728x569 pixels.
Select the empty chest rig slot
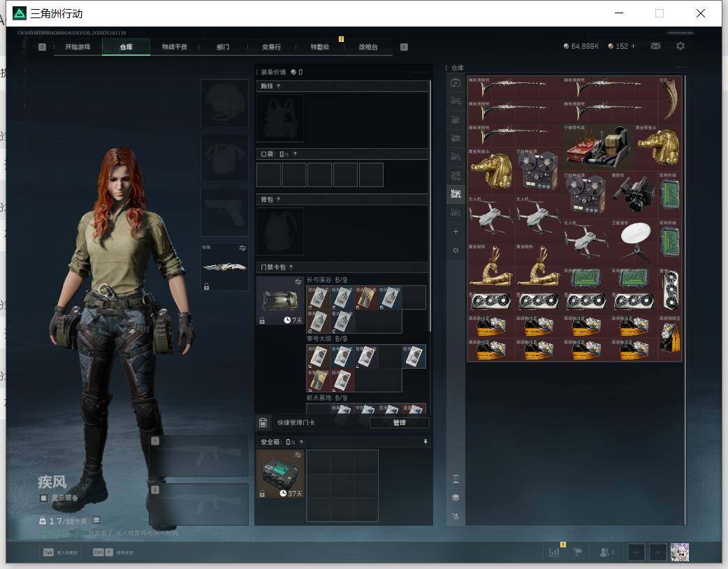280,119
